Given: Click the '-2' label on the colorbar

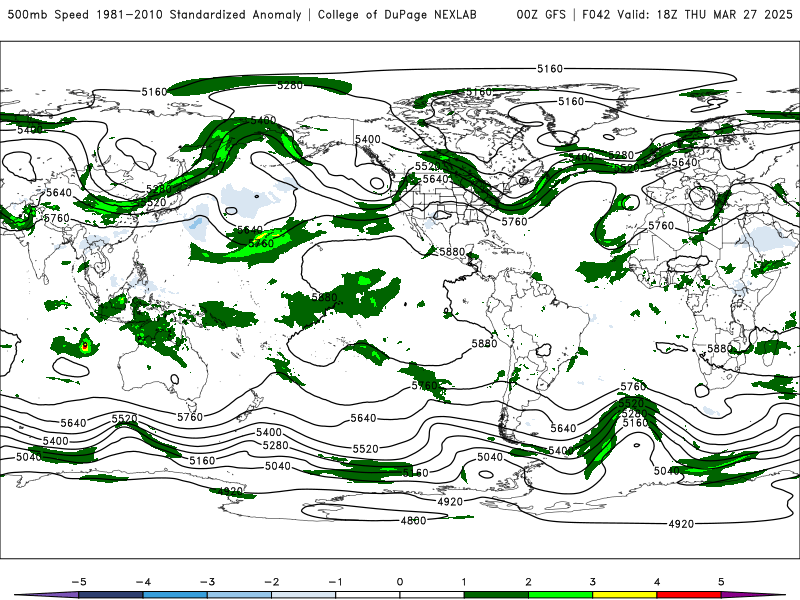Looking at the screenshot, I should [271, 582].
